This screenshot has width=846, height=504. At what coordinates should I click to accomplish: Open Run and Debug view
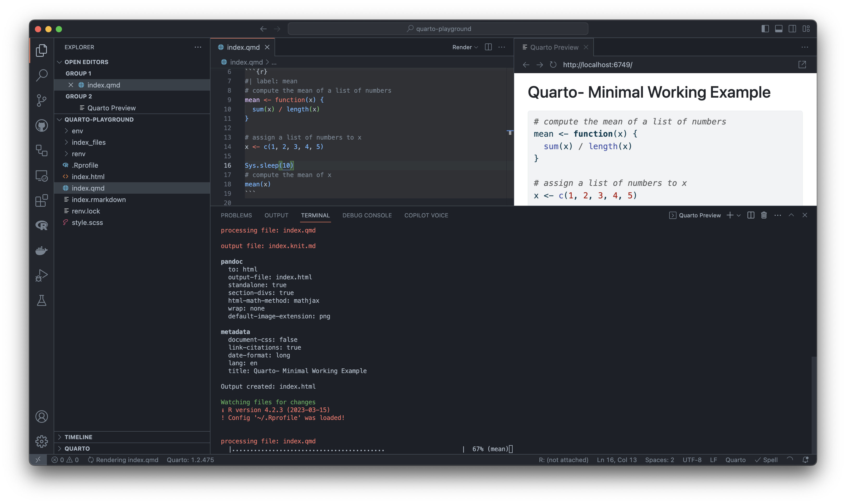41,275
